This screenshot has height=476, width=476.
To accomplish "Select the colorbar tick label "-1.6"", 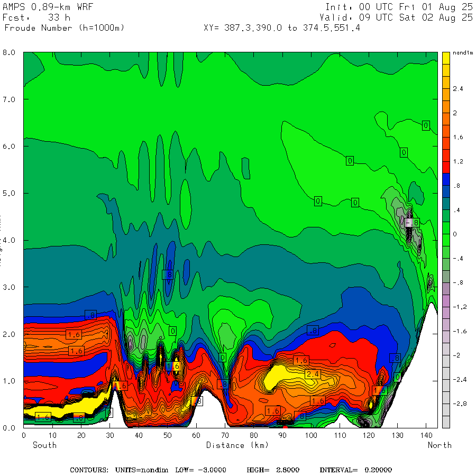I will [460, 331].
